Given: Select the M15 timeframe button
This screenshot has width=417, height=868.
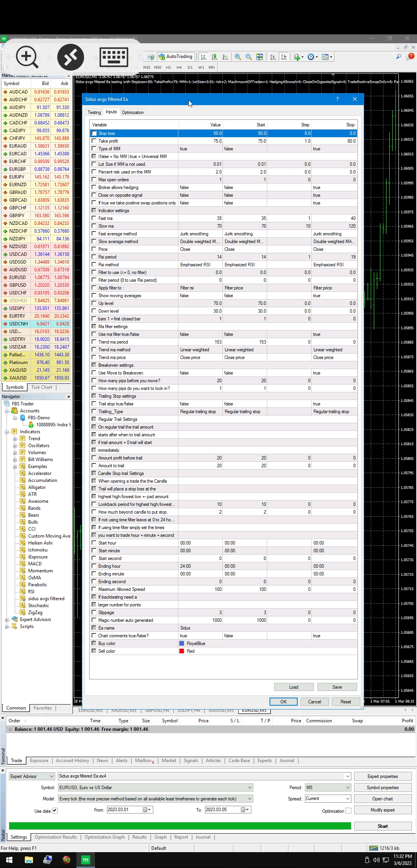Looking at the screenshot, I should [147, 67].
